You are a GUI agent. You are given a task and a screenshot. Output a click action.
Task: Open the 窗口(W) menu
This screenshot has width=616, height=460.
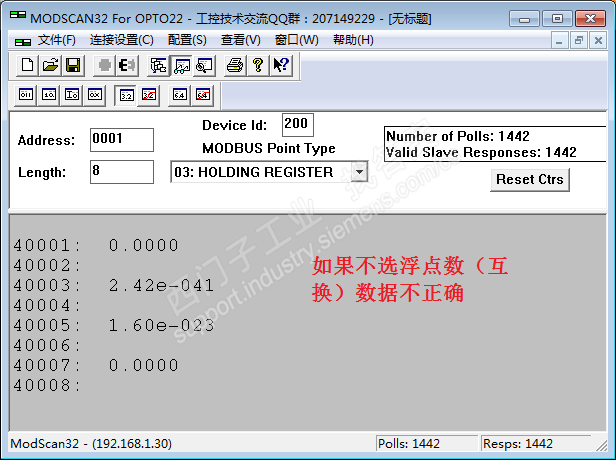coord(297,40)
